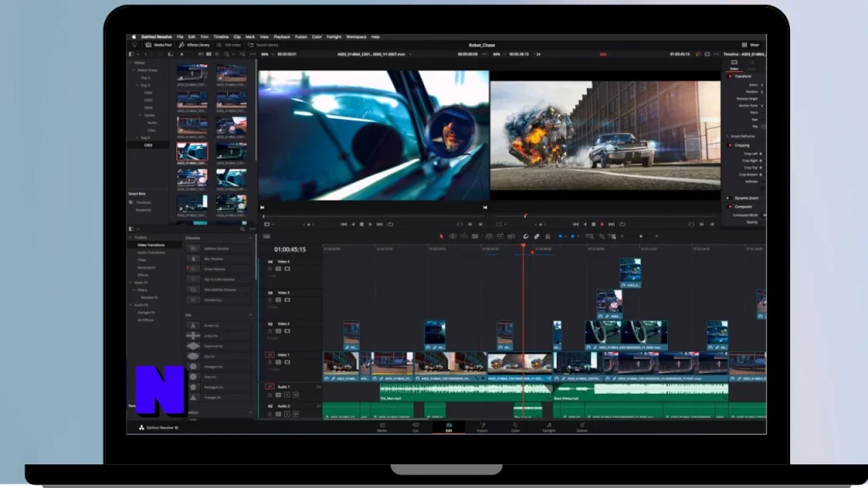
Task: Click the linked selection icon
Action: click(537, 236)
